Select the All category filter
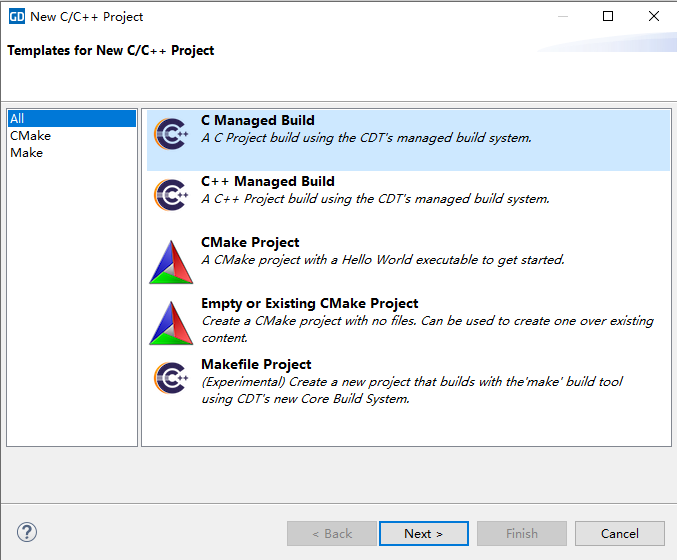 (72, 118)
